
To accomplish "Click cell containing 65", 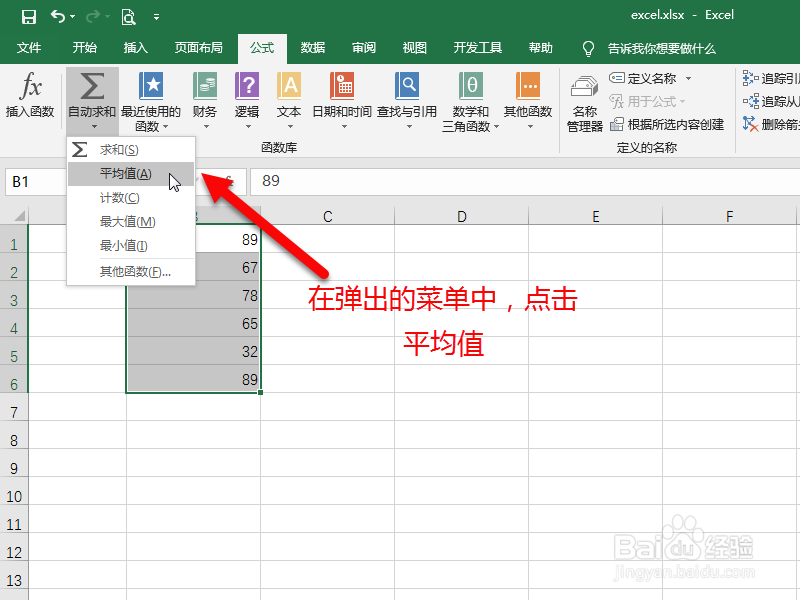I will coord(194,323).
